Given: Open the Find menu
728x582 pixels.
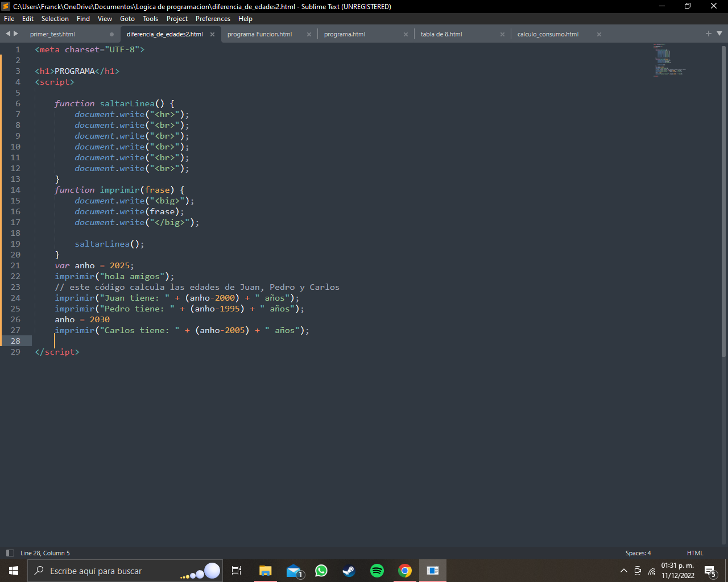Looking at the screenshot, I should click(83, 19).
